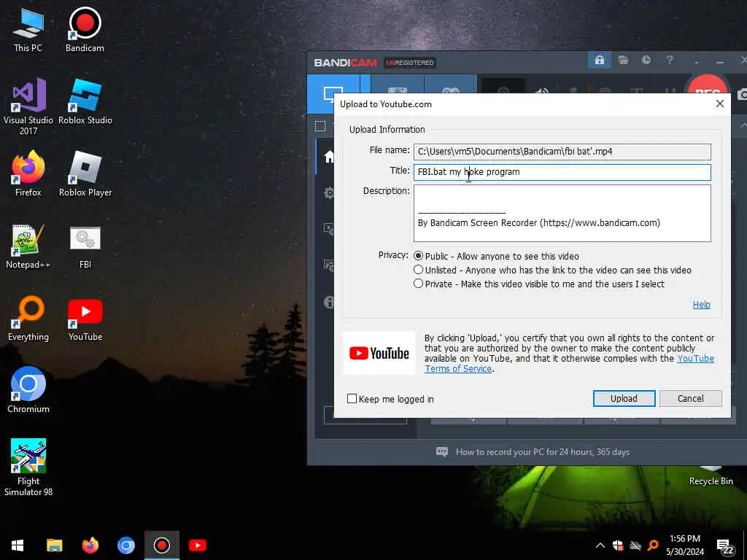Viewport: 747px width, 560px height.
Task: Select the Visual Studio 2017 desktop icon
Action: coord(28,106)
